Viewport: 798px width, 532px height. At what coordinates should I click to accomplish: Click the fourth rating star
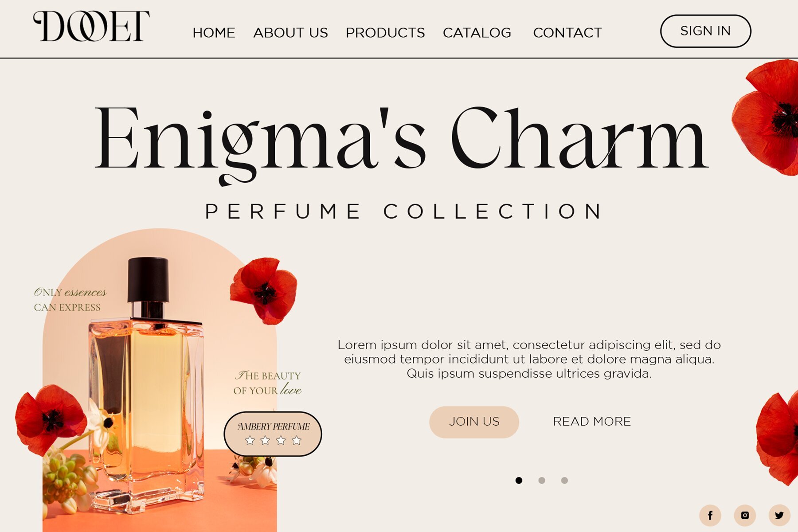(x=297, y=440)
